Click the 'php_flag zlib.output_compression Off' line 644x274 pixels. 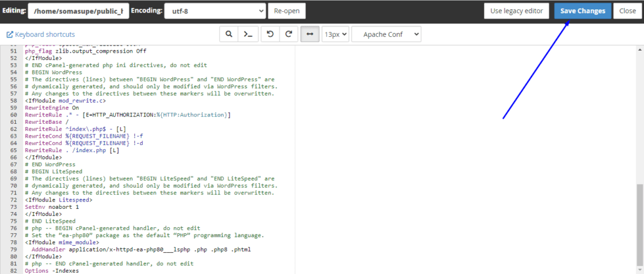[x=86, y=51]
